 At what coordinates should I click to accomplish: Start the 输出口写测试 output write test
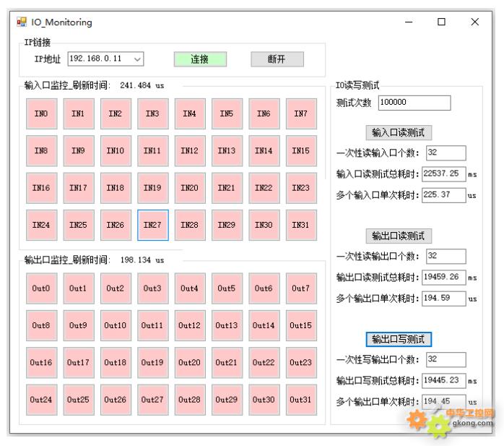point(401,339)
